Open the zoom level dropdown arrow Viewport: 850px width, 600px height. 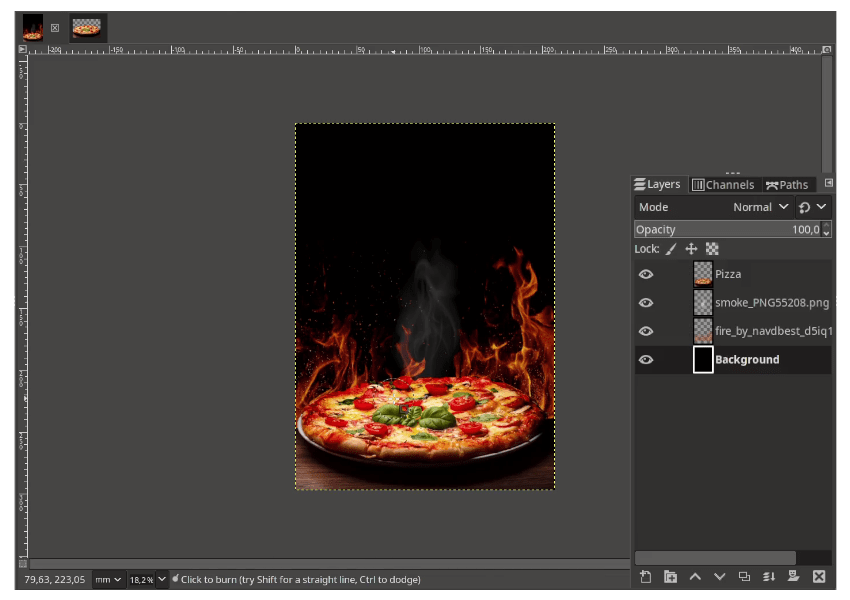[162, 579]
